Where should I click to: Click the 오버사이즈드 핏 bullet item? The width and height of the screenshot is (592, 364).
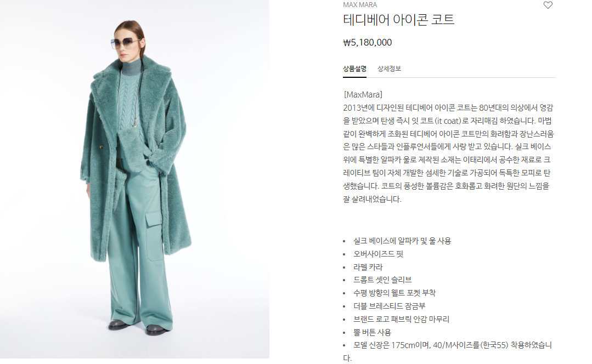coord(378,254)
